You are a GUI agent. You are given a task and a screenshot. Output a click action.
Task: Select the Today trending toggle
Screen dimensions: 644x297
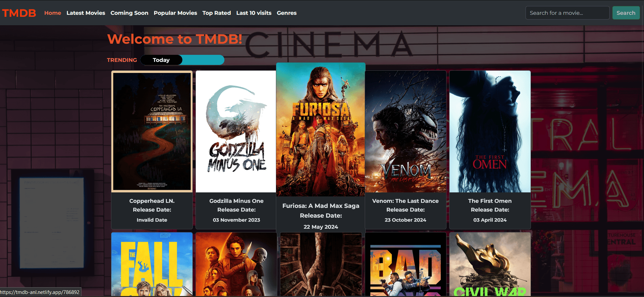(x=161, y=60)
